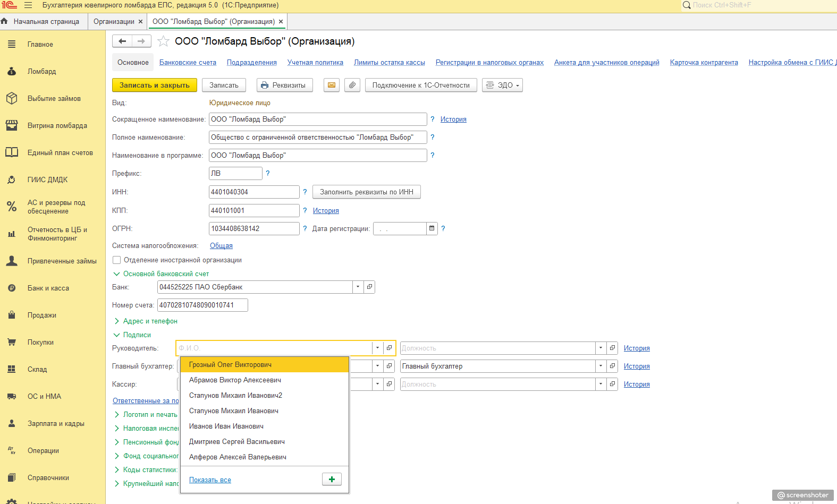Open Банковские счета tab link
The image size is (837, 504).
click(188, 63)
